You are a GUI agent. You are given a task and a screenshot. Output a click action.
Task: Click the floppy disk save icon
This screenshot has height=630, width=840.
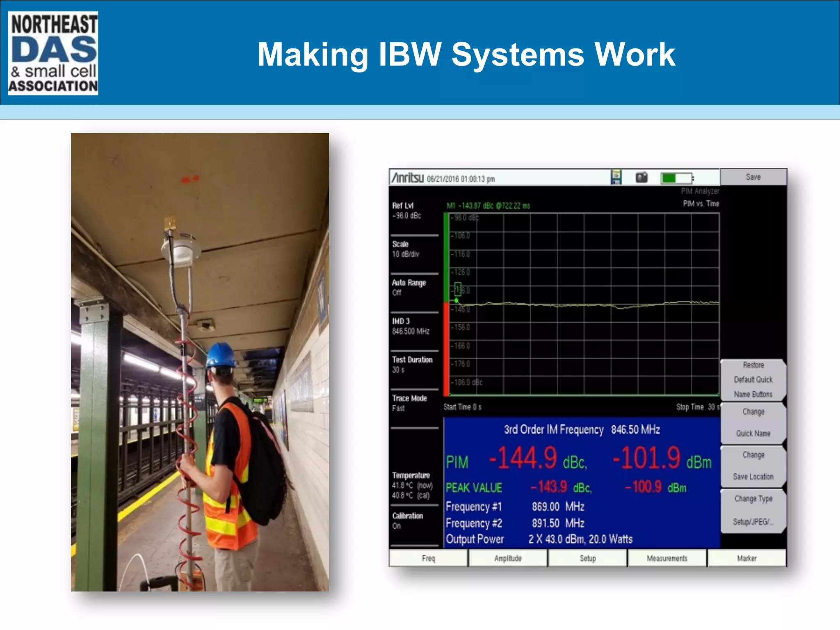[x=616, y=177]
